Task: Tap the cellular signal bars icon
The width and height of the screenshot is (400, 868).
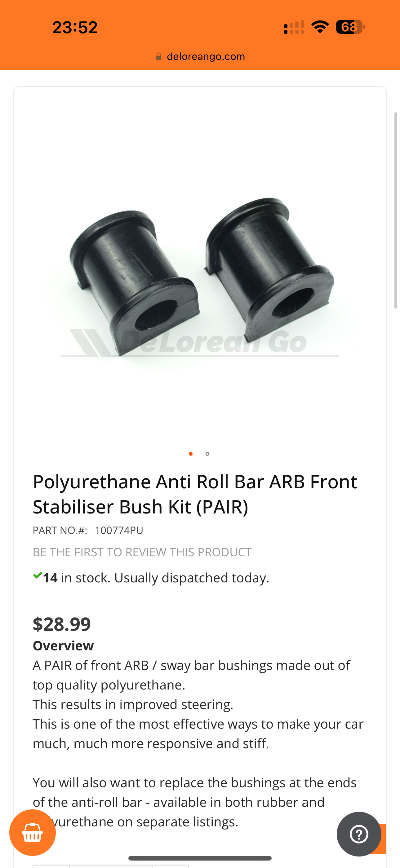Action: point(294,27)
